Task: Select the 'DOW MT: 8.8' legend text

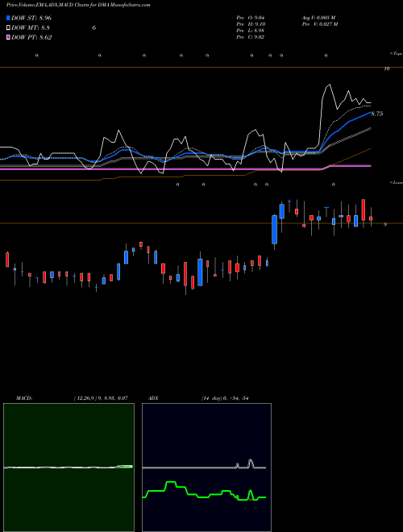Action: [31, 28]
